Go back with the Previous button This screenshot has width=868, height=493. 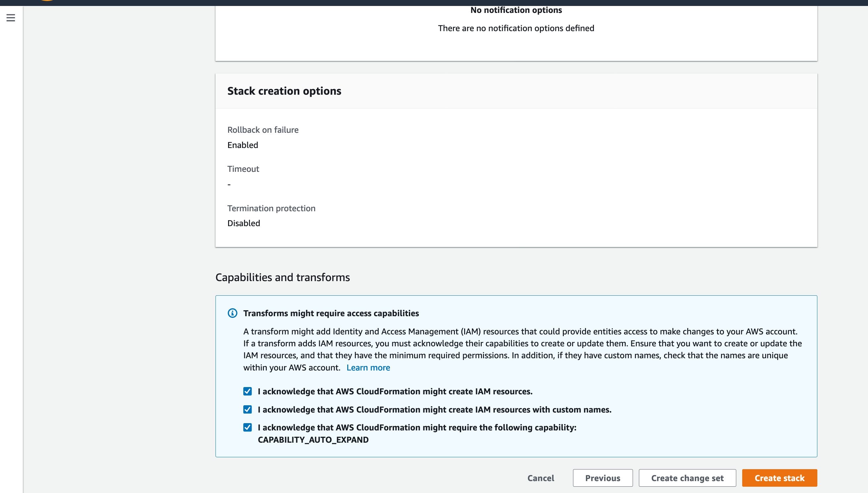pyautogui.click(x=603, y=478)
